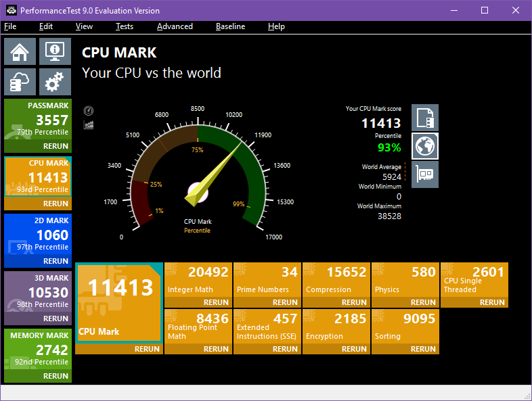The height and width of the screenshot is (401, 532).
Task: Open the cloud baseline manager icon
Action: [20, 82]
